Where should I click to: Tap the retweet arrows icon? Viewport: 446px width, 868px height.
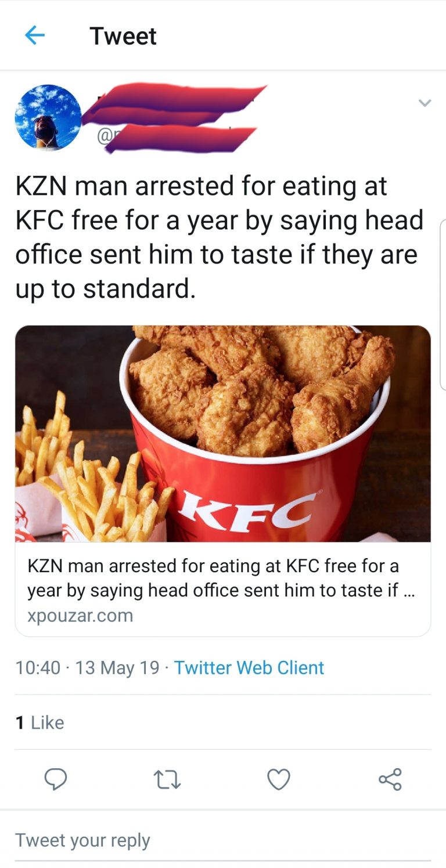[x=167, y=779]
